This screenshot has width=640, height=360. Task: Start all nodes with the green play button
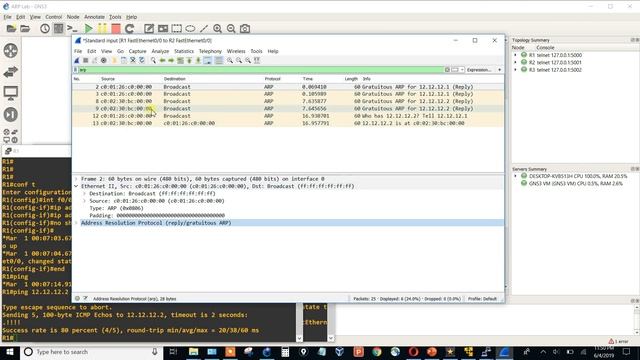pos(88,29)
